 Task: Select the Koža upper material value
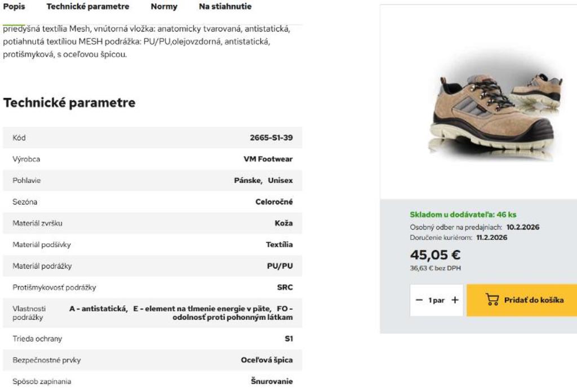pos(283,224)
